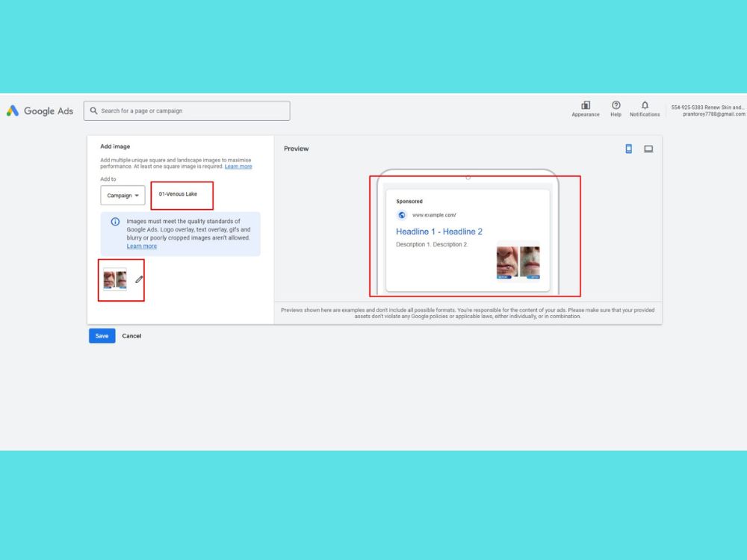Click the Preview heading
Image resolution: width=747 pixels, height=560 pixels.
coord(297,149)
